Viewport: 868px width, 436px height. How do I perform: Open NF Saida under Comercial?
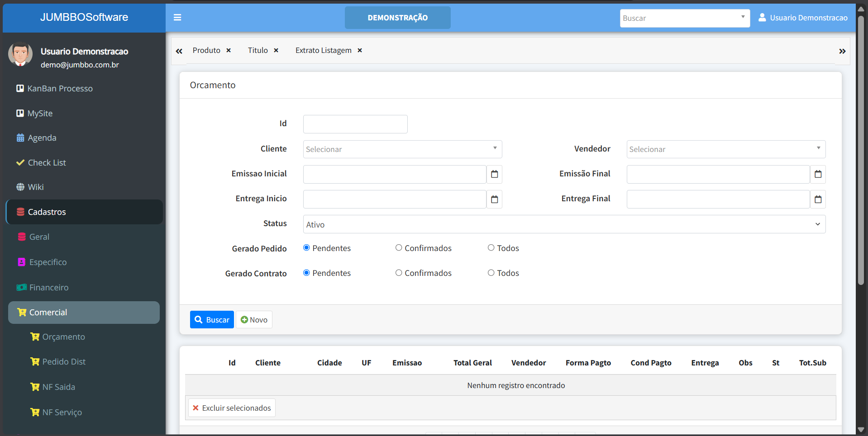point(58,387)
